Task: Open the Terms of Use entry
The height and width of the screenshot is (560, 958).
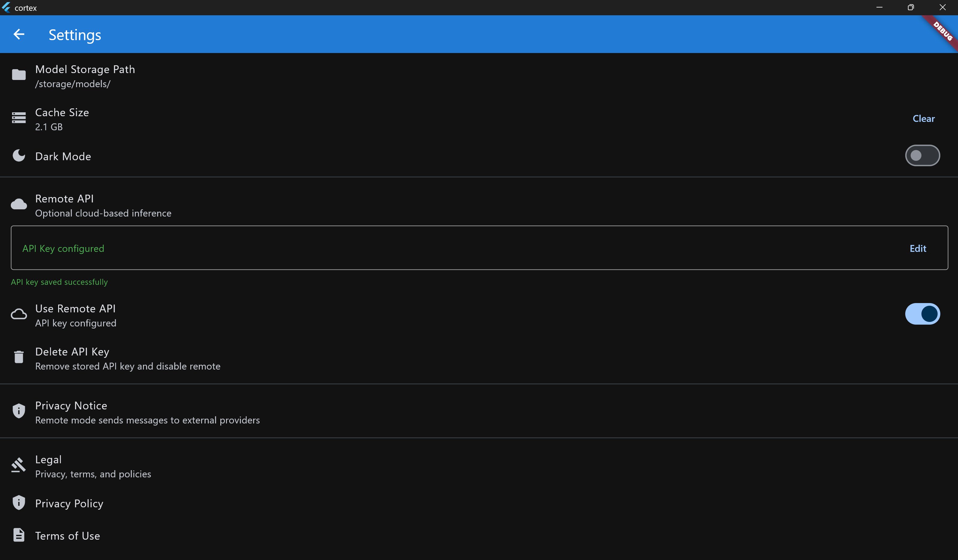Action: [68, 536]
